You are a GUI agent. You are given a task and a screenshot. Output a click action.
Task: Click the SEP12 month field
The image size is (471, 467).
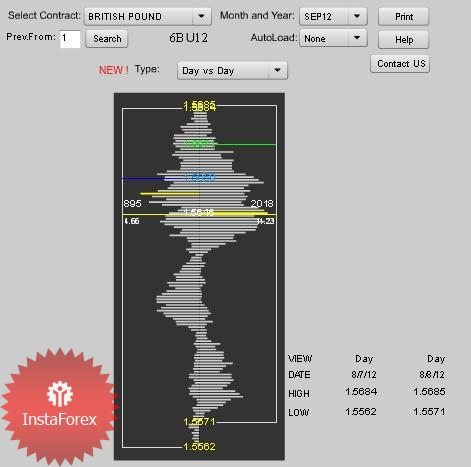click(x=324, y=16)
